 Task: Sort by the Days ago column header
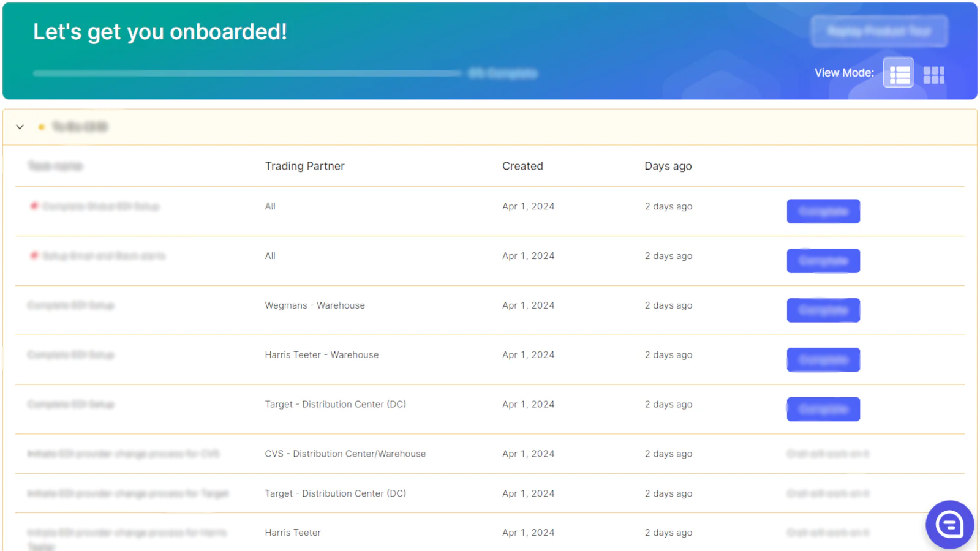tap(668, 166)
